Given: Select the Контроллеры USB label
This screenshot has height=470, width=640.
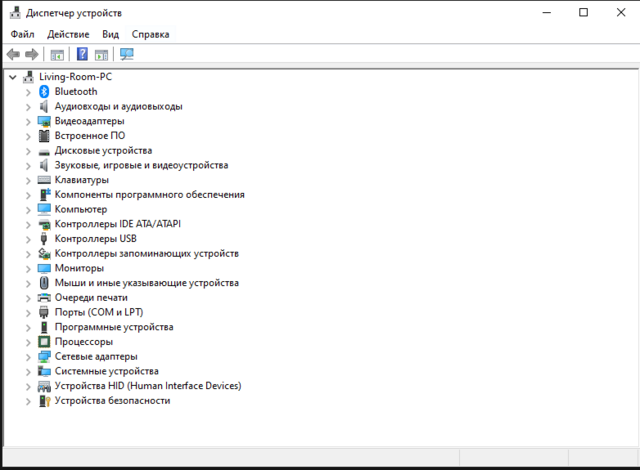Looking at the screenshot, I should pyautogui.click(x=96, y=239).
